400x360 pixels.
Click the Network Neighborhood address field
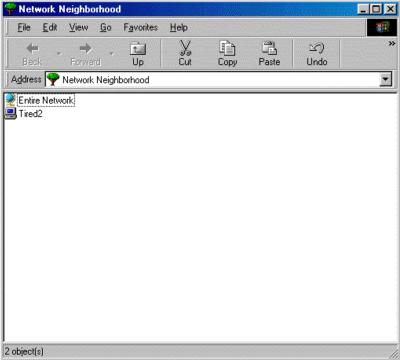[219, 80]
